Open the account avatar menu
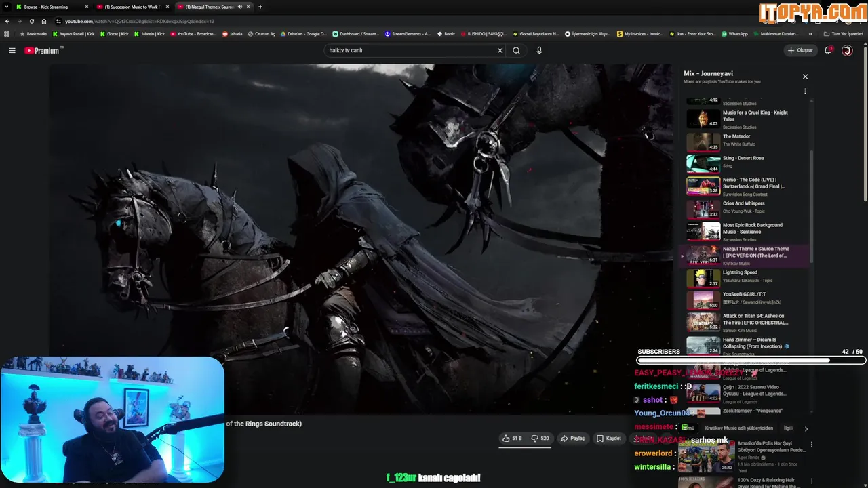Image resolution: width=868 pixels, height=488 pixels. click(x=847, y=50)
